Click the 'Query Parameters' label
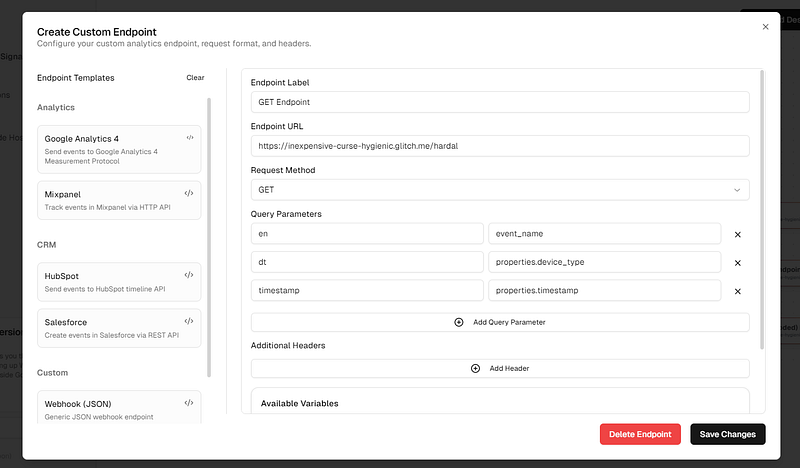Screen dimensions: 800x468 (286, 214)
